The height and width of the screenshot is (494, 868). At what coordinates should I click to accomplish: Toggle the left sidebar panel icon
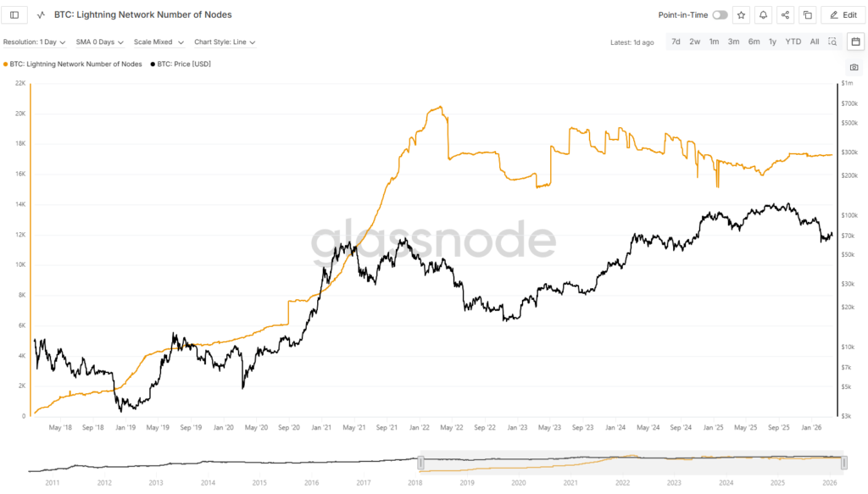pos(14,14)
